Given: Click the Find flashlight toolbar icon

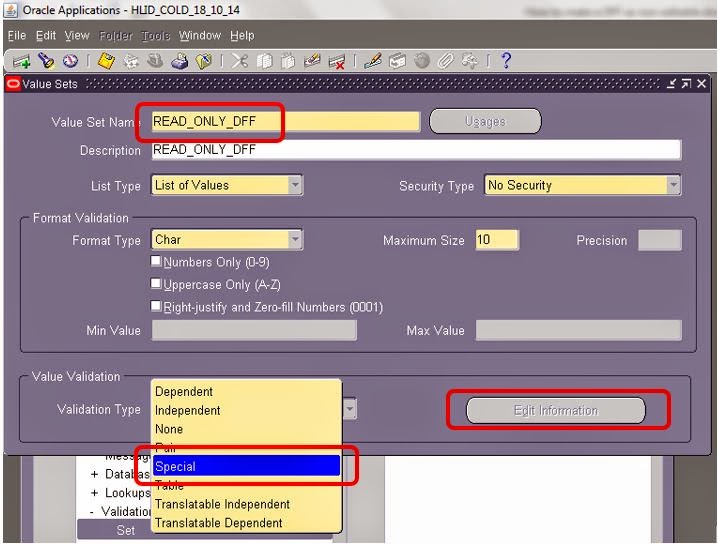Looking at the screenshot, I should tap(46, 61).
